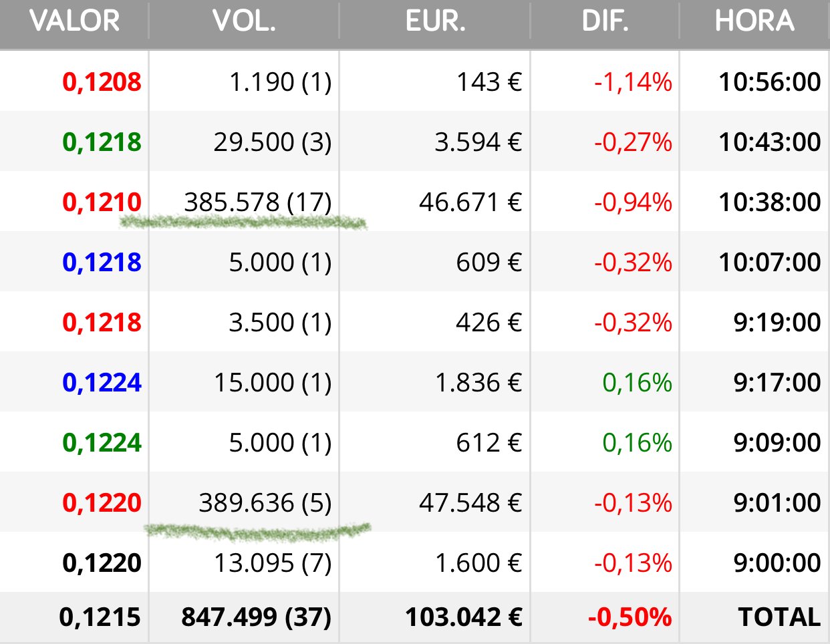
Task: Select the total amount 103.042 €
Action: click(x=464, y=617)
